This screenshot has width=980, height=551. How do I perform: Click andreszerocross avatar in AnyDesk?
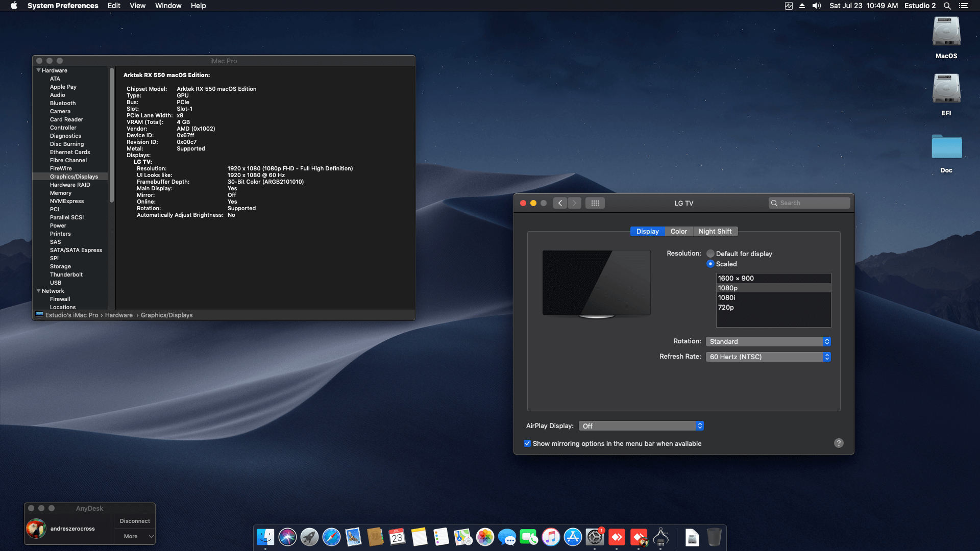pos(36,529)
